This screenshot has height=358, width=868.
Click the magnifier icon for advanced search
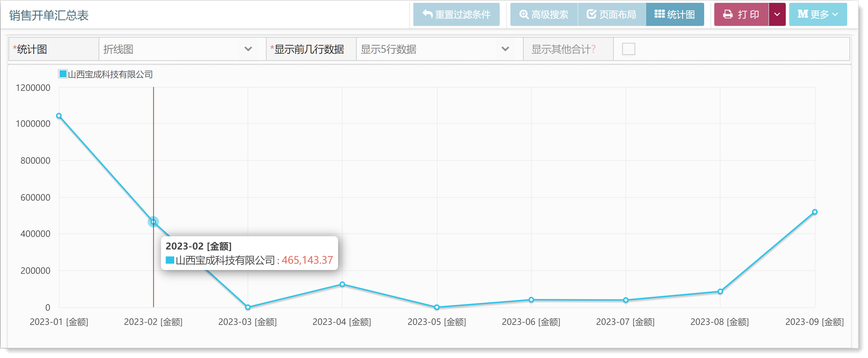tap(524, 14)
